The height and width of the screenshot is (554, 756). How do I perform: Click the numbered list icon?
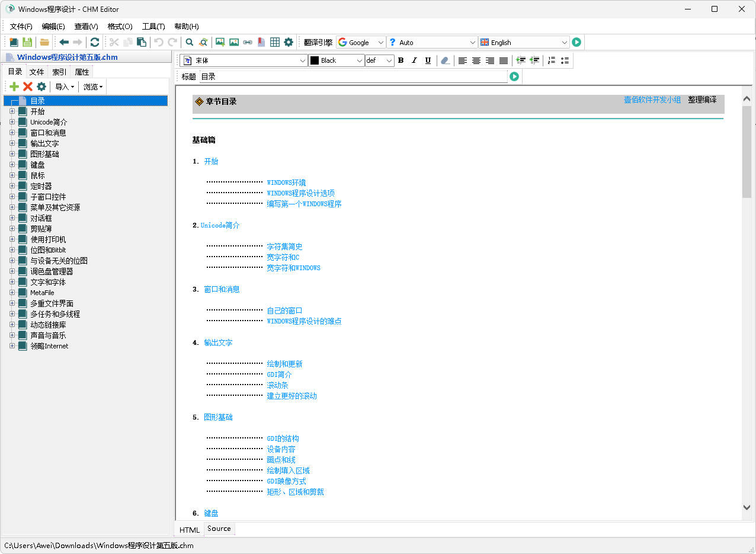tap(552, 60)
